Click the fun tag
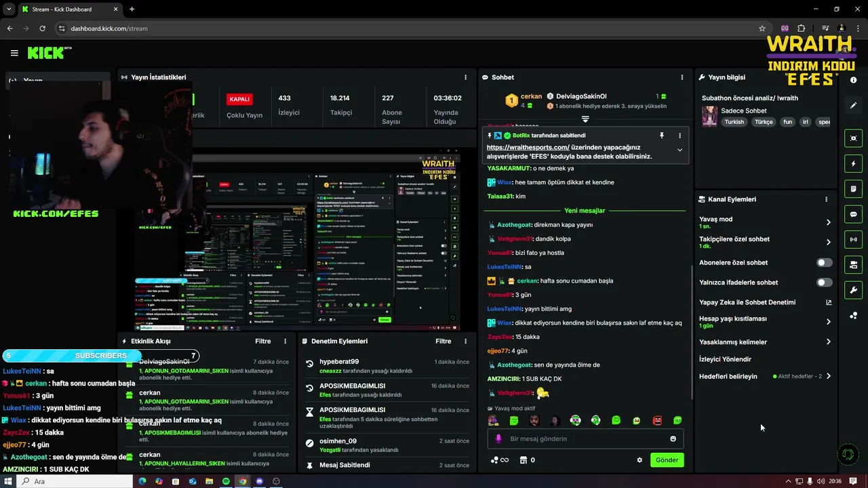Screen dimensions: 868x488 coord(787,122)
